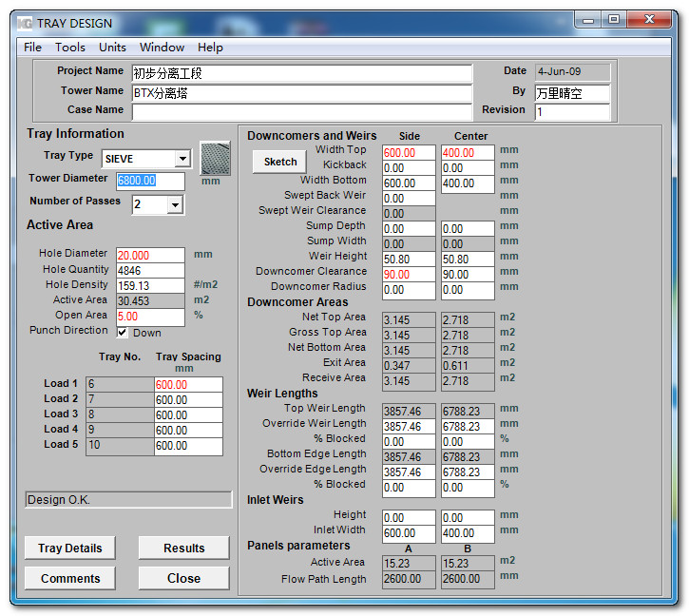Screen dimensions: 689x616
Task: Toggle the Punch Direction Down checkbox
Action: pyautogui.click(x=123, y=333)
